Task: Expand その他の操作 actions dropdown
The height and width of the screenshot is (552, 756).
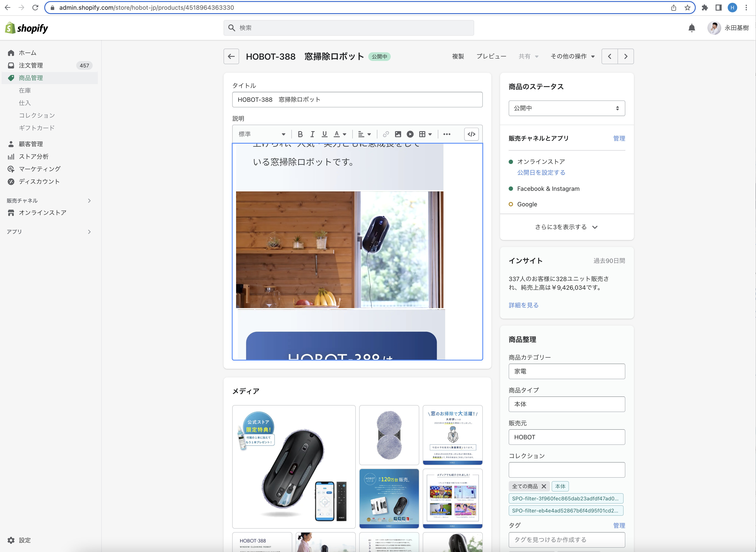Action: [x=572, y=56]
